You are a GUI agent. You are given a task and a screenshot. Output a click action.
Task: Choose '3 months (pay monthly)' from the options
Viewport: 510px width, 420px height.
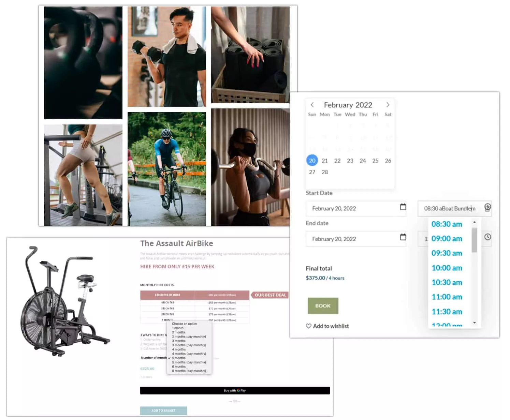[x=189, y=345]
